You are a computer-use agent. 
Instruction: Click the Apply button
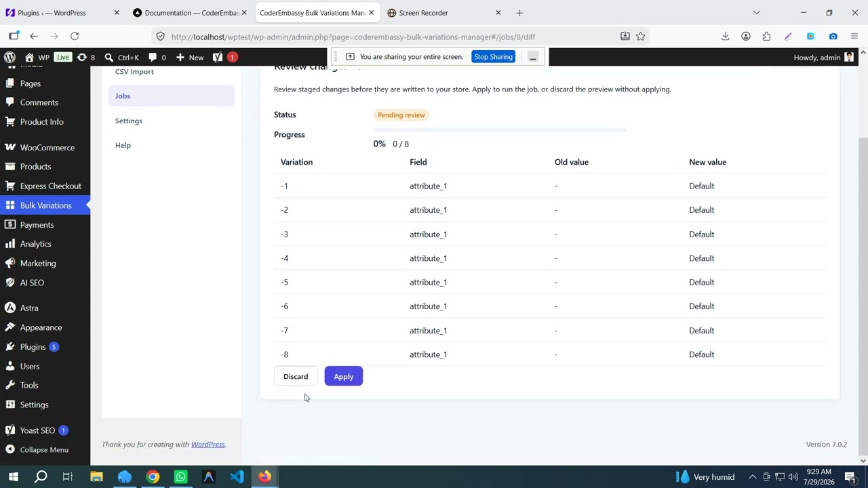343,376
